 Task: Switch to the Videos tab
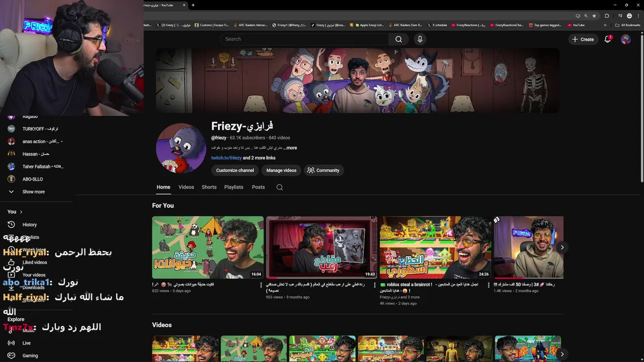[186, 187]
